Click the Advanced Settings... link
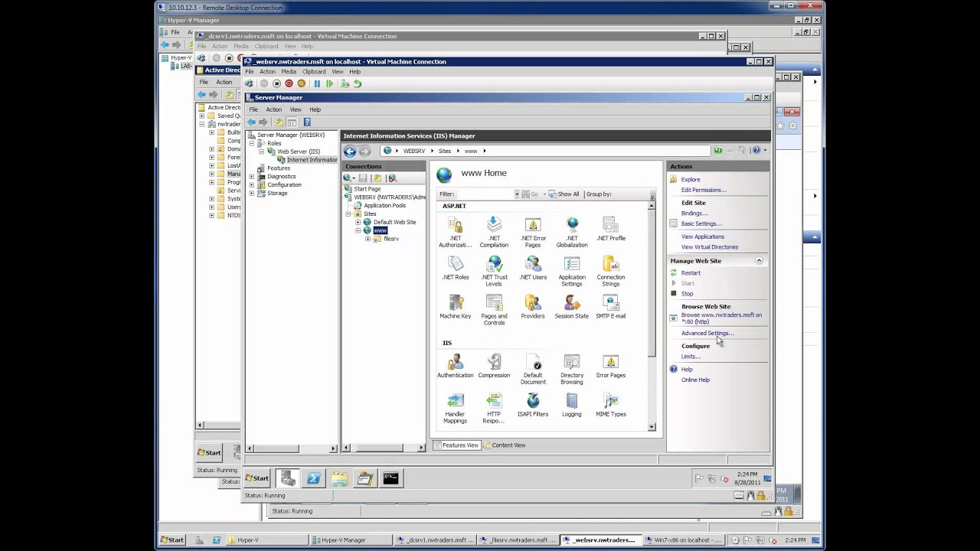 pos(707,333)
